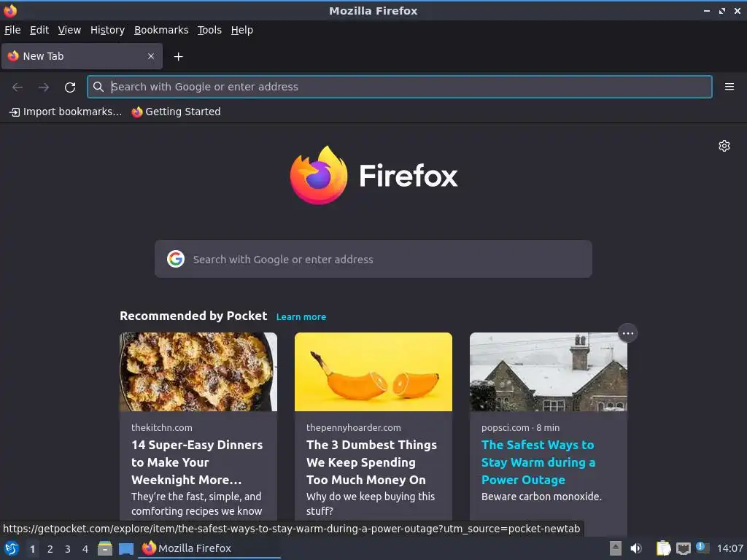
Task: Click the Mozilla Firefox taskbar window button
Action: 209,548
